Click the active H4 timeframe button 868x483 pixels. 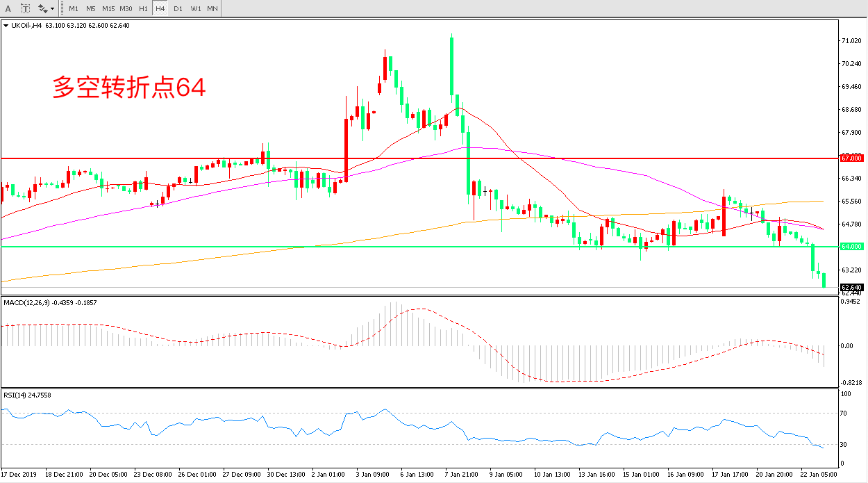click(160, 9)
